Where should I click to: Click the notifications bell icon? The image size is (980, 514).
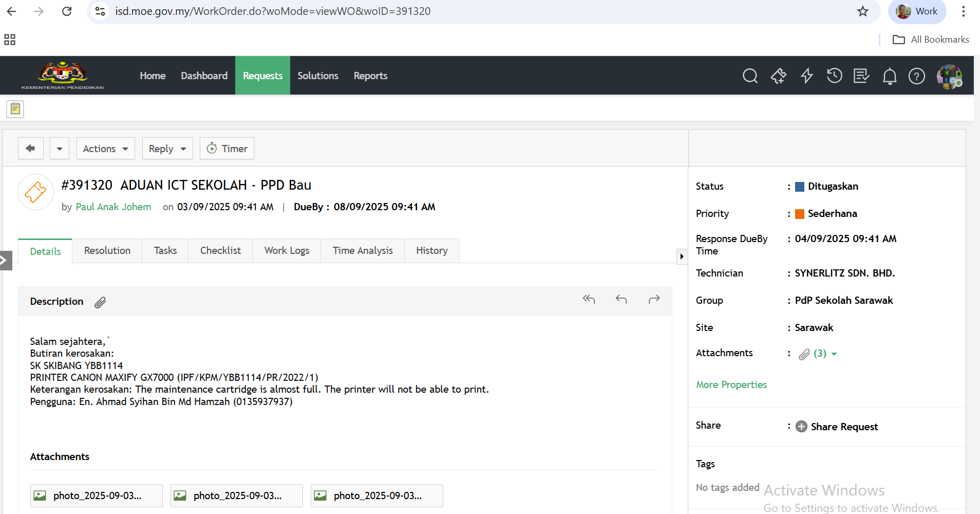[889, 77]
